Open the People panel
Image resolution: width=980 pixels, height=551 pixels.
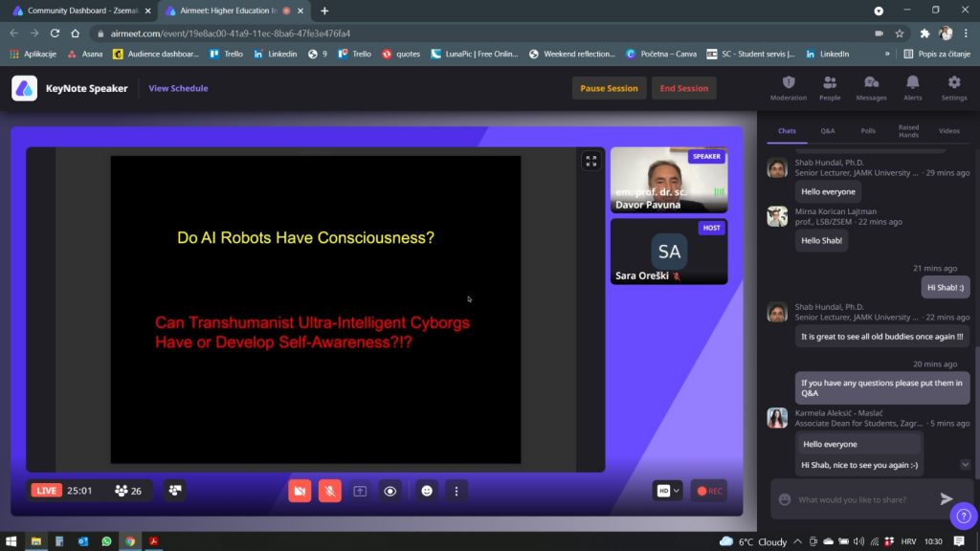point(830,88)
